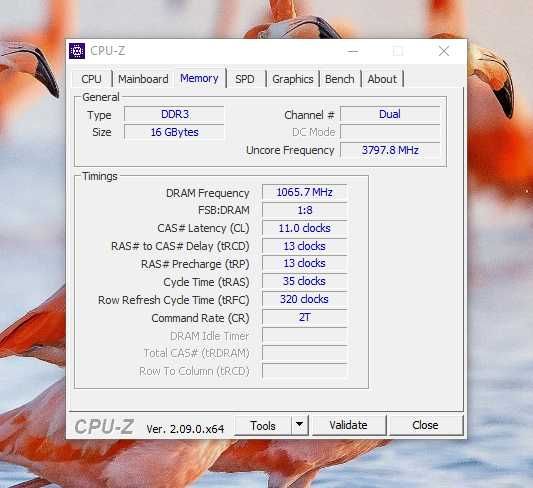Click the RAS# Precharge (tRP) label
The image size is (533, 488).
click(195, 264)
